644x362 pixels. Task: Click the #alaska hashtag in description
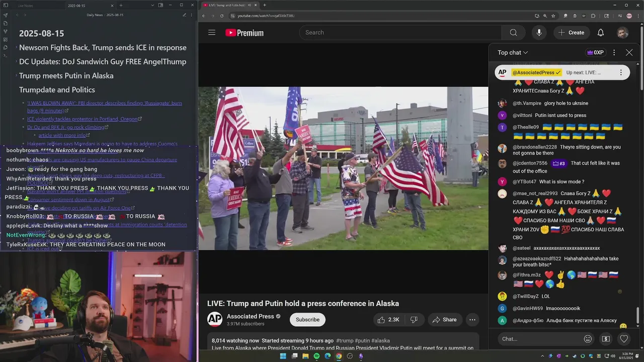[381, 340]
